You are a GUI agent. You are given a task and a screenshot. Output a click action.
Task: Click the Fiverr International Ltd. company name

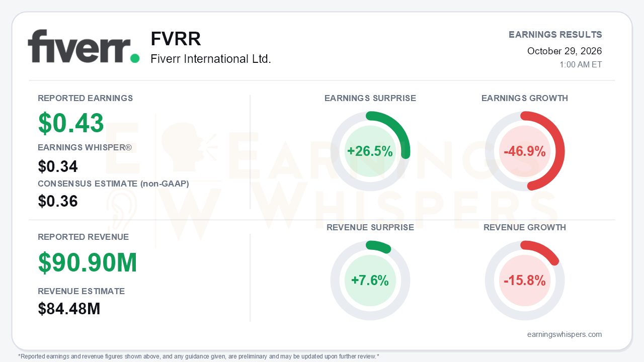point(211,59)
